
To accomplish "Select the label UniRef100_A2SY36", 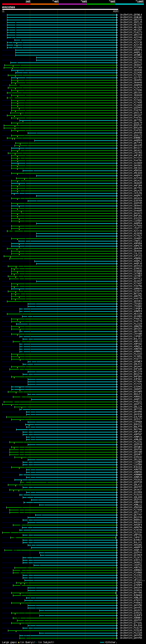I will point(131,42).
